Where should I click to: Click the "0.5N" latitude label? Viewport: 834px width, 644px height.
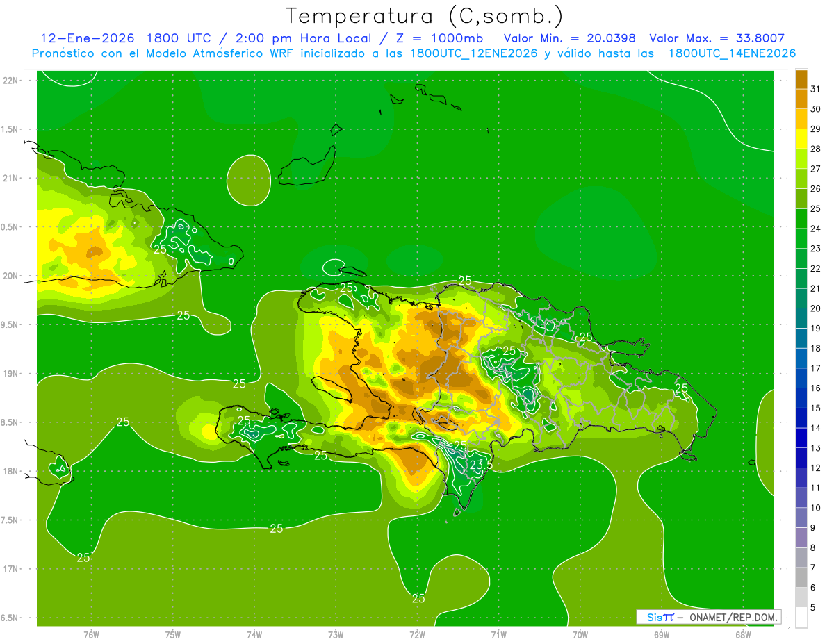tap(9, 227)
